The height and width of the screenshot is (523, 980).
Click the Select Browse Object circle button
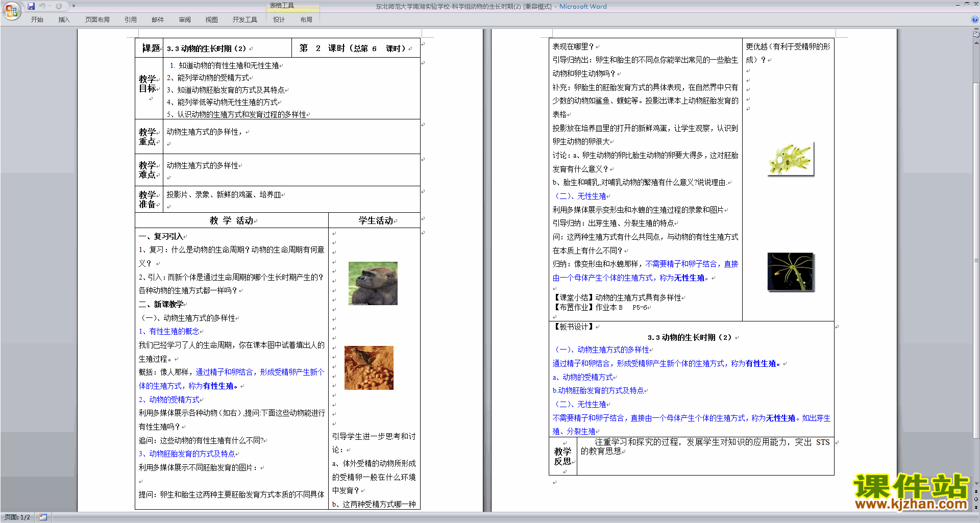[x=976, y=499]
